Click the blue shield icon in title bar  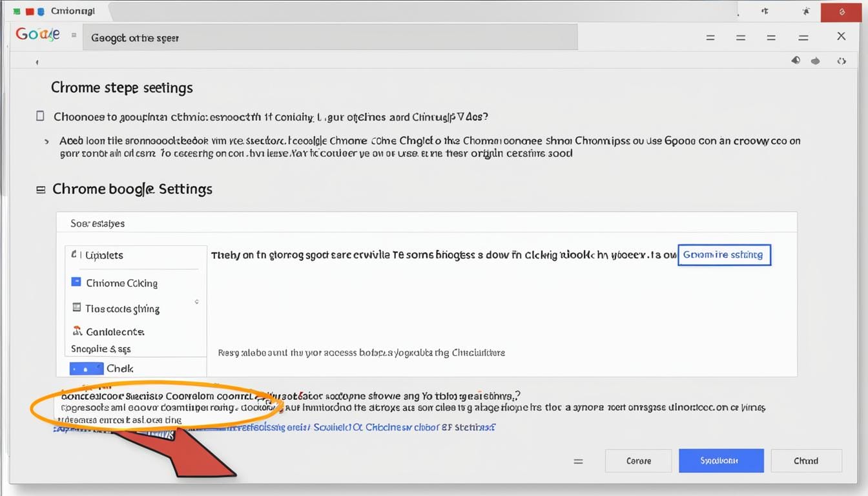41,12
